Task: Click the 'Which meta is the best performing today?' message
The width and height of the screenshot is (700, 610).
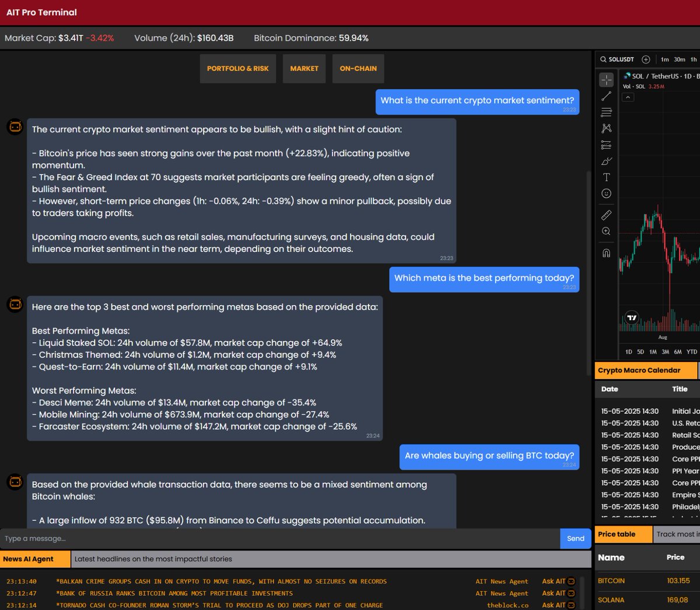Action: pos(484,279)
